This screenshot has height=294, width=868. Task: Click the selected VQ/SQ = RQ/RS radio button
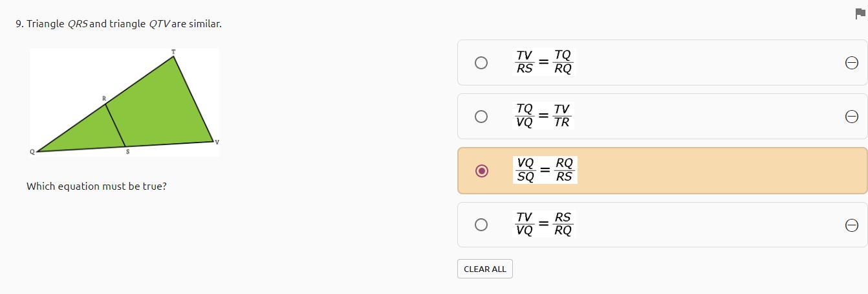pyautogui.click(x=481, y=171)
